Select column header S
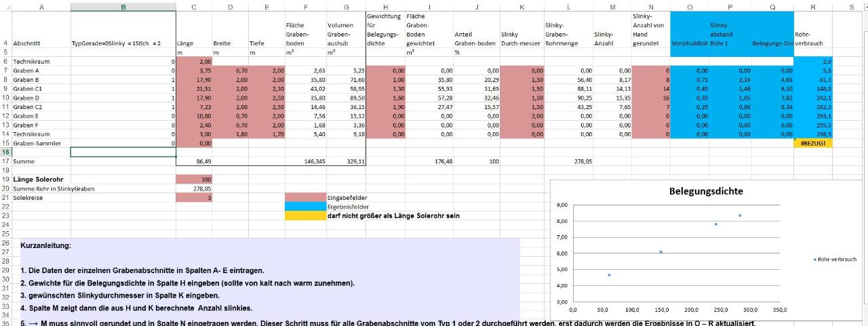The height and width of the screenshot is (326, 868). [x=850, y=6]
